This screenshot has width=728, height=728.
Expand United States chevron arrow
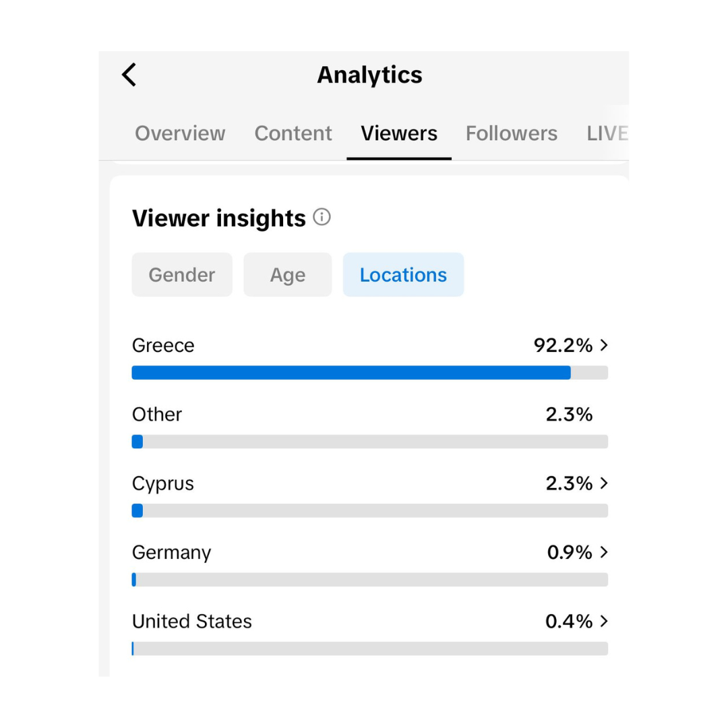pyautogui.click(x=604, y=621)
